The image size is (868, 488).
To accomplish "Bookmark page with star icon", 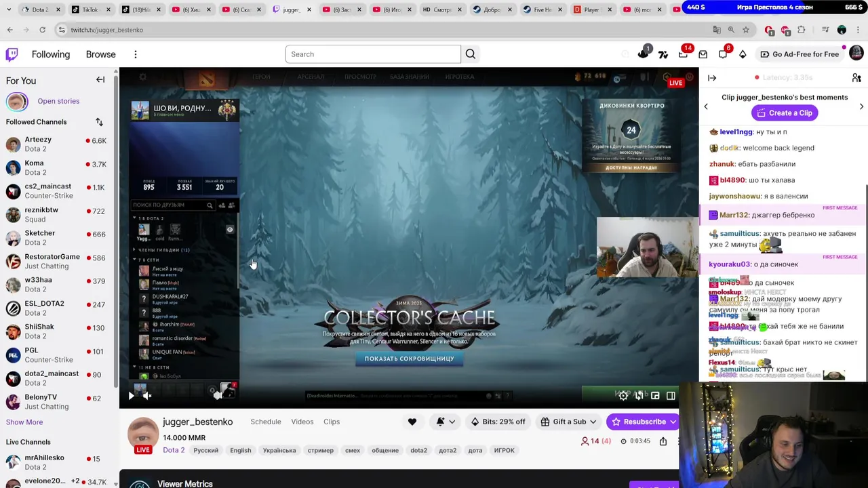I will [746, 30].
